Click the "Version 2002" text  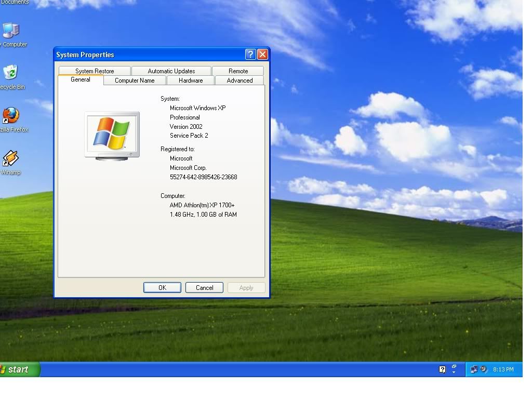tap(186, 127)
